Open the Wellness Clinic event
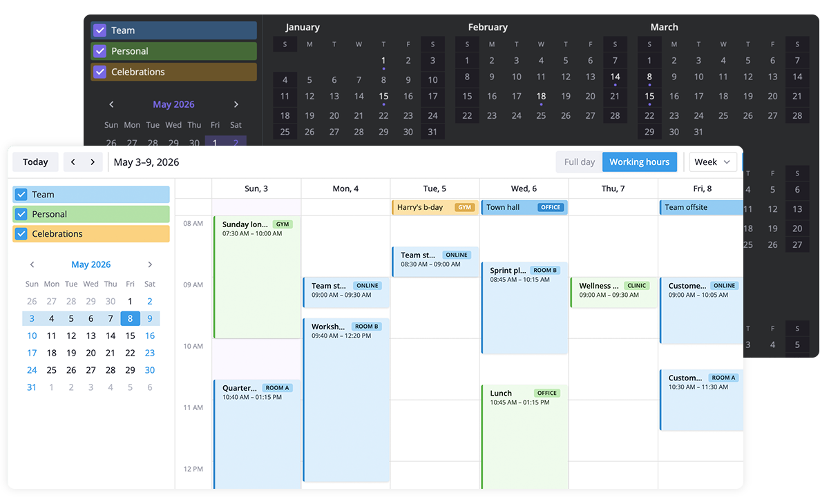Screen dimensions: 829x504 (613, 293)
